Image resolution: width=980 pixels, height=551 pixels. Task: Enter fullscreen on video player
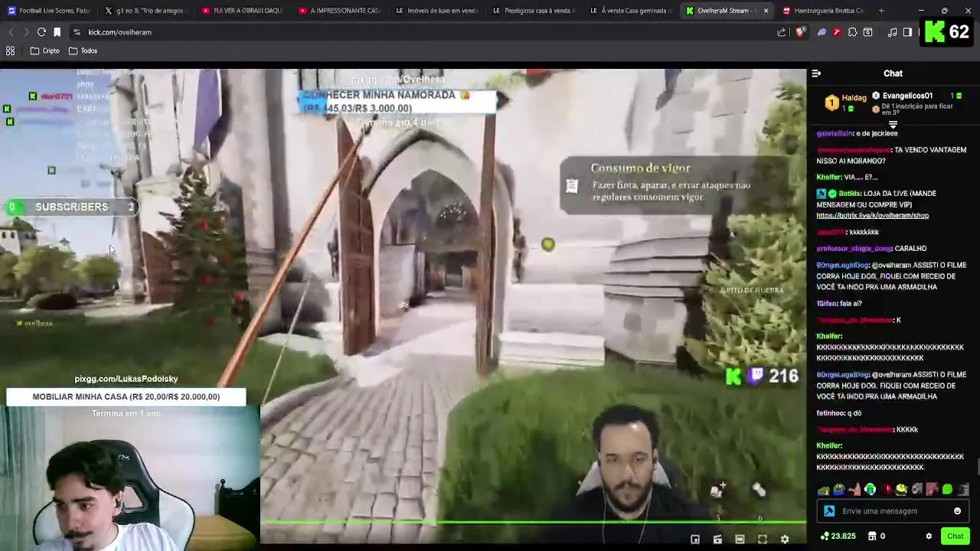click(x=763, y=540)
